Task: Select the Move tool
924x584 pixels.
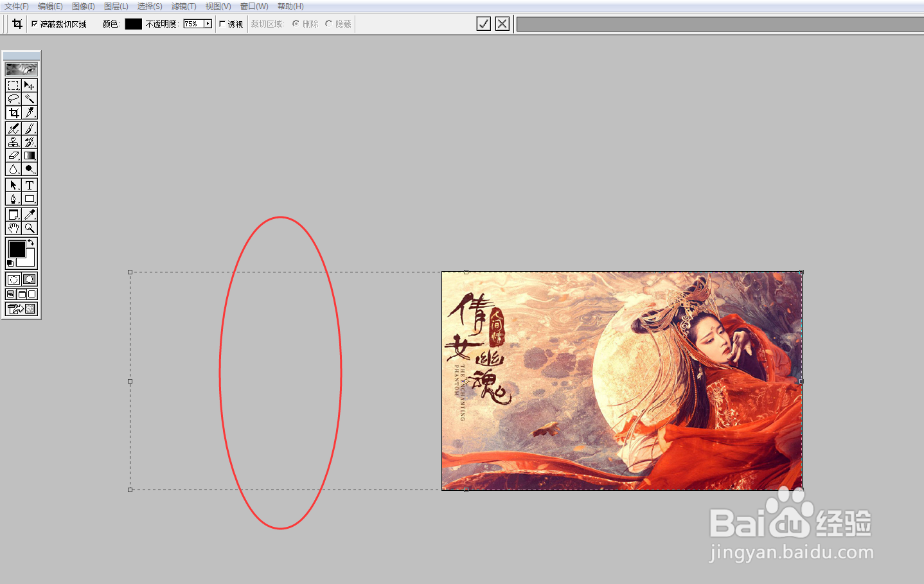Action: [x=30, y=85]
